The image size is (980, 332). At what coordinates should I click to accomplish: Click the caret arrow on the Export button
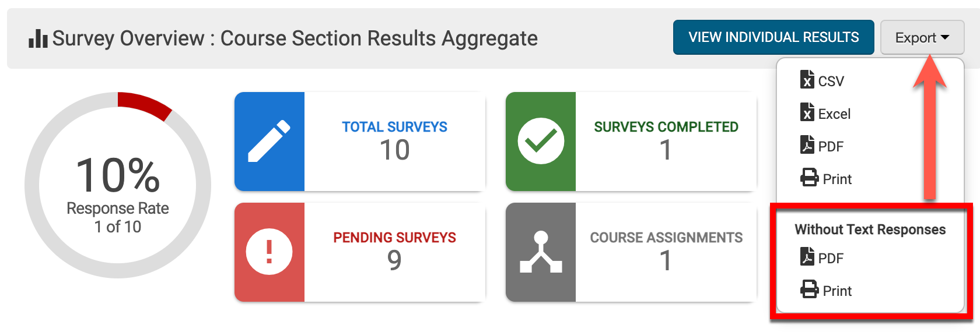(945, 37)
